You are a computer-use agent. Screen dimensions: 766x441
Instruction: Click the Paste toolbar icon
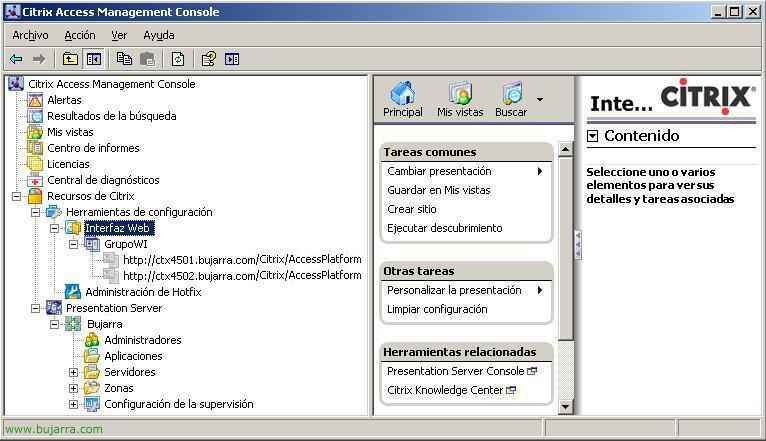click(148, 59)
